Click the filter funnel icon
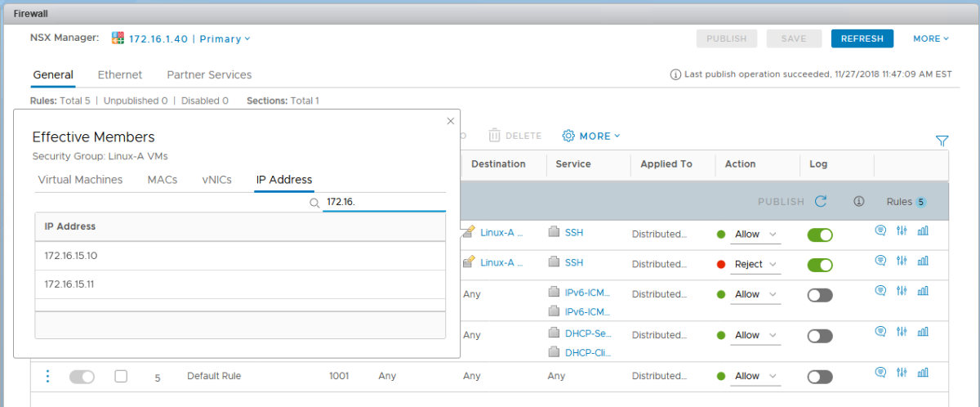Screen dimensions: 980x407 [942, 141]
